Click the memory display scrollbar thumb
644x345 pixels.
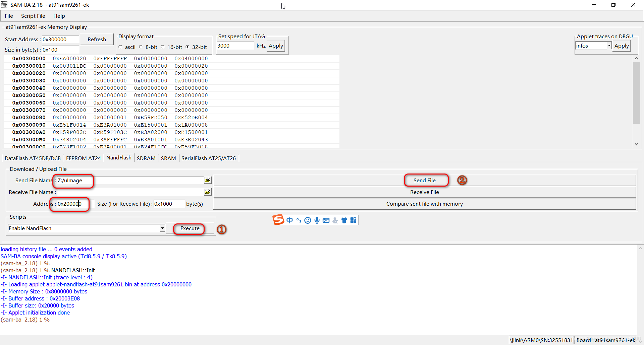coord(636,93)
